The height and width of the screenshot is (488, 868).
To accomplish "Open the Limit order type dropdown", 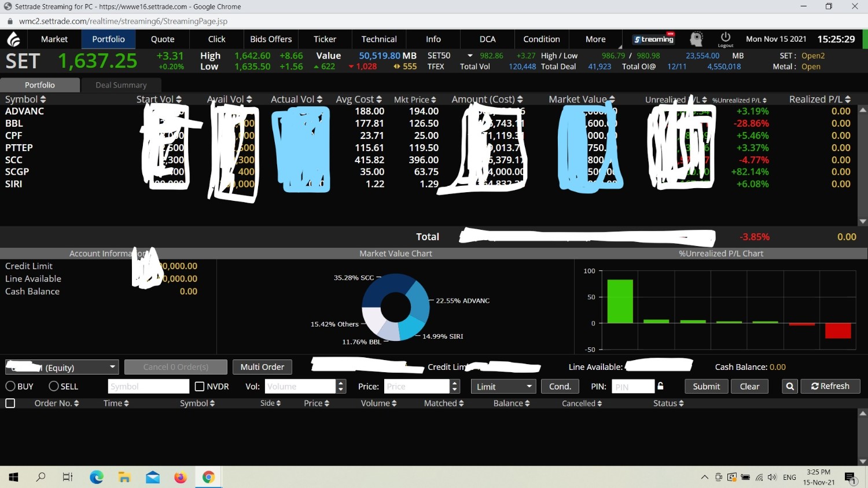I will point(503,386).
